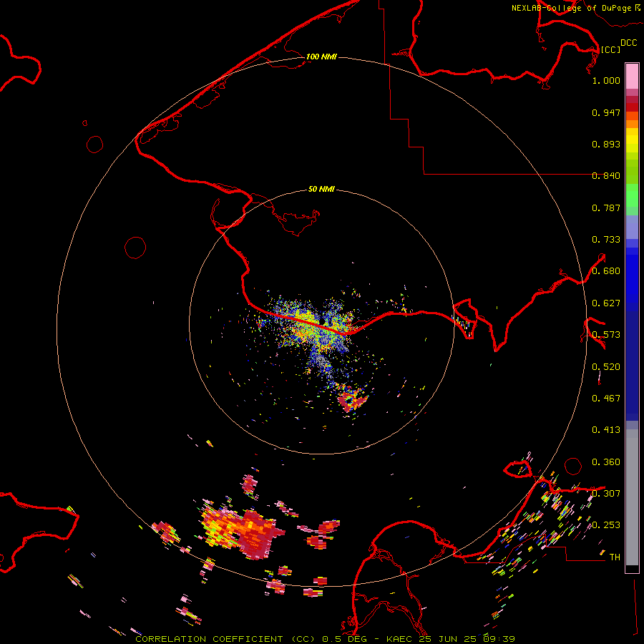The image size is (644, 644).
Task: Click the 50 NMI range ring label
Action: (321, 189)
